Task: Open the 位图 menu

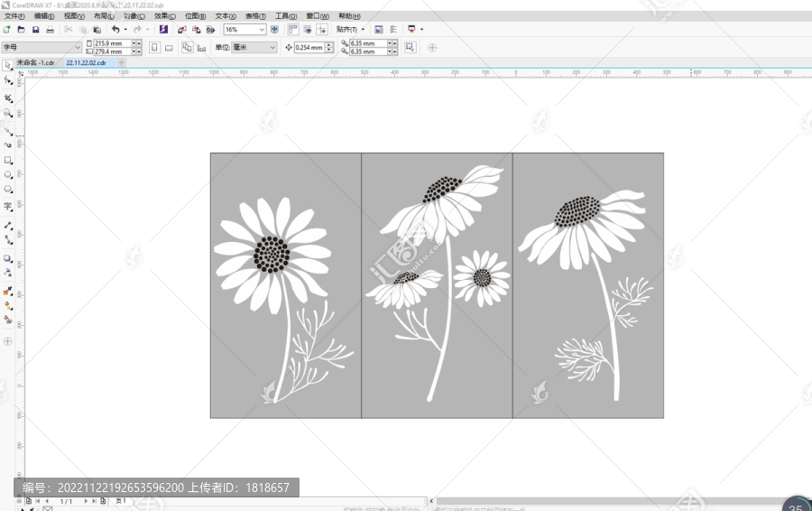Action: [195, 16]
